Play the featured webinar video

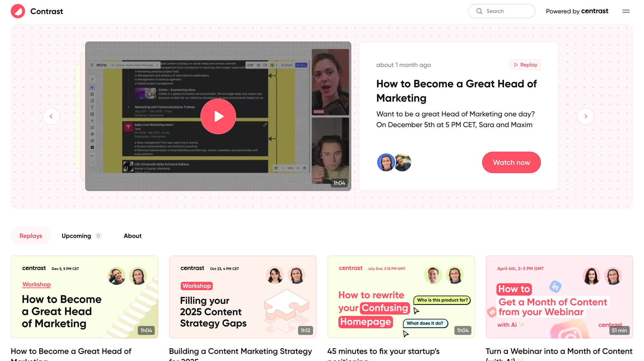[x=218, y=116]
